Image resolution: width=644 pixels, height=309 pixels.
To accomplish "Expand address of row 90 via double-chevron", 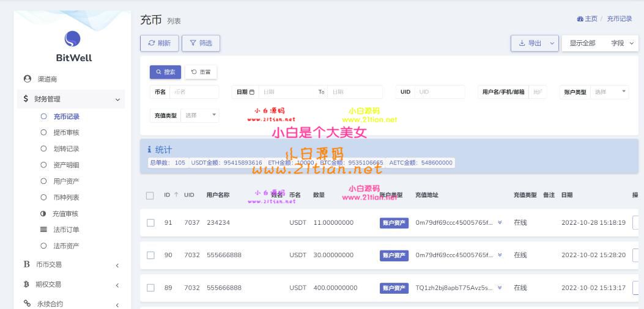I will coord(500,255).
